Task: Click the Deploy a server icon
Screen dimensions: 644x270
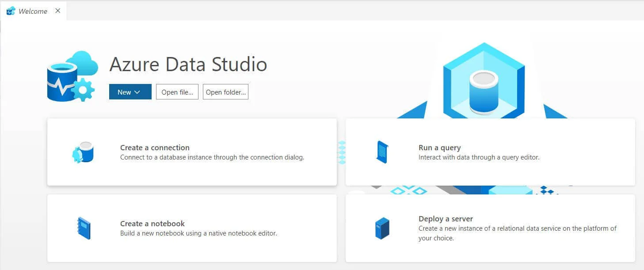Action: 382,228
